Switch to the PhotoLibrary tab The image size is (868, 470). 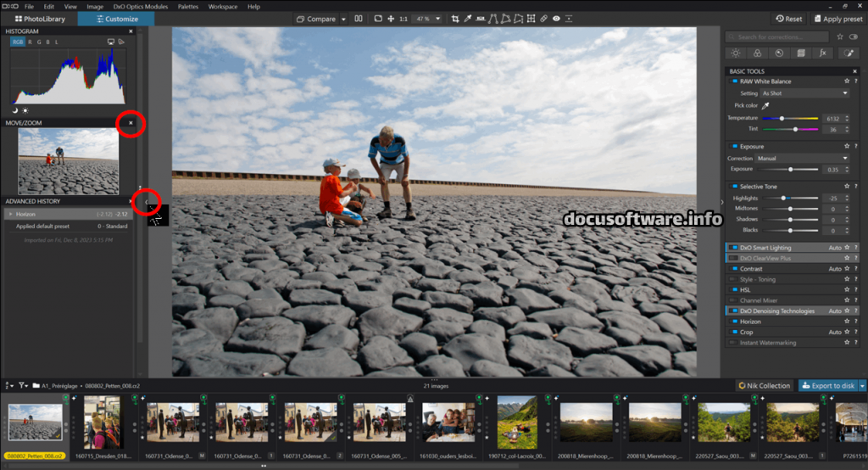click(38, 18)
